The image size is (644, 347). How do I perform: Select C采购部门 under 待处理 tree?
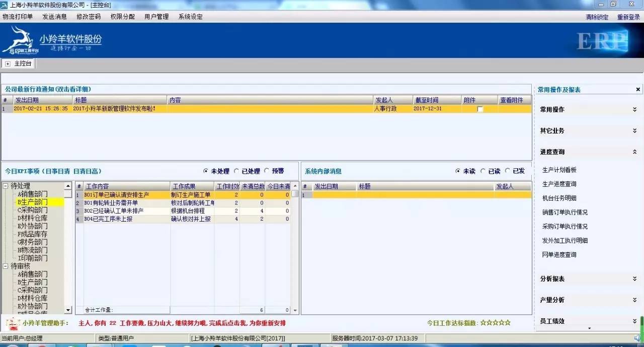tap(33, 210)
